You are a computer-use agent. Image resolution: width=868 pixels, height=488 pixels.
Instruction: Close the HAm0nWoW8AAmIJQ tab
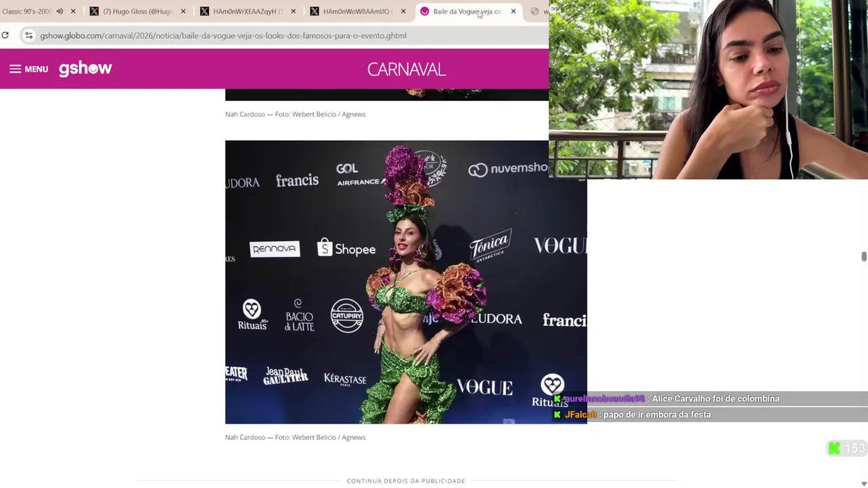[x=403, y=12]
